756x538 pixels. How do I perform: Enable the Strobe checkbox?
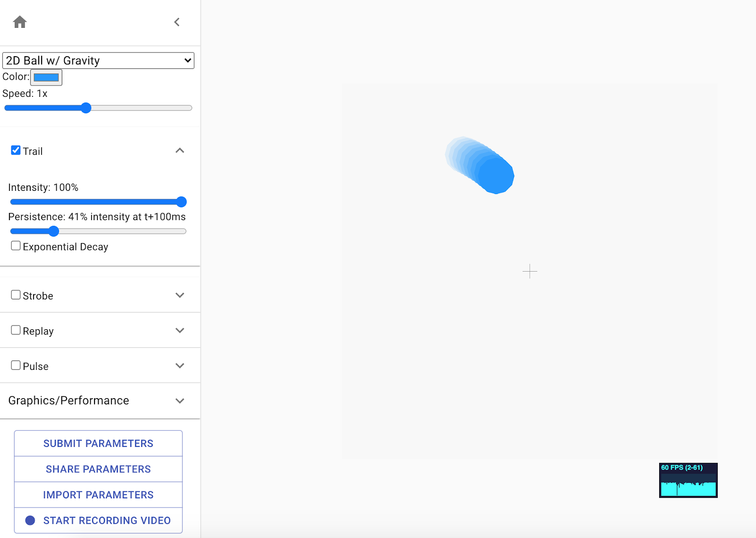coord(16,295)
